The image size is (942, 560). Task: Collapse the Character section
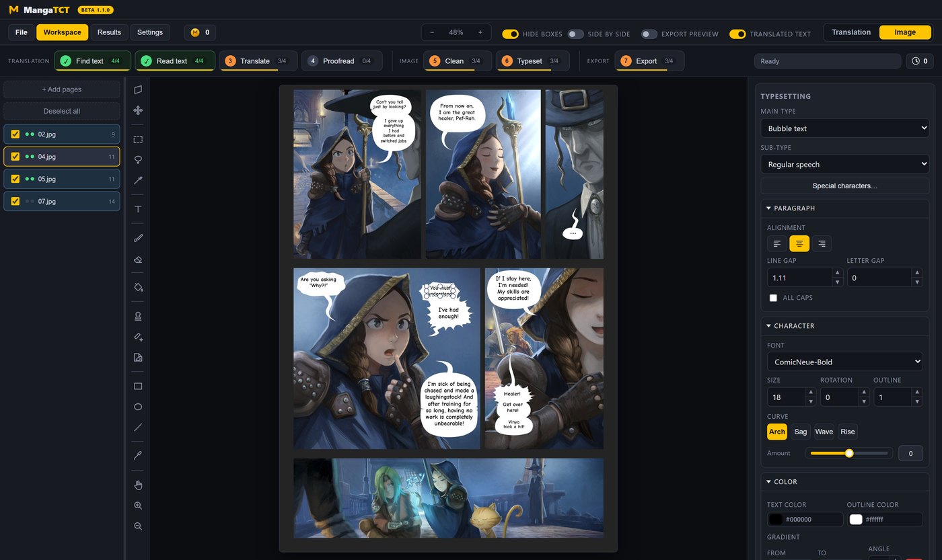click(x=844, y=326)
